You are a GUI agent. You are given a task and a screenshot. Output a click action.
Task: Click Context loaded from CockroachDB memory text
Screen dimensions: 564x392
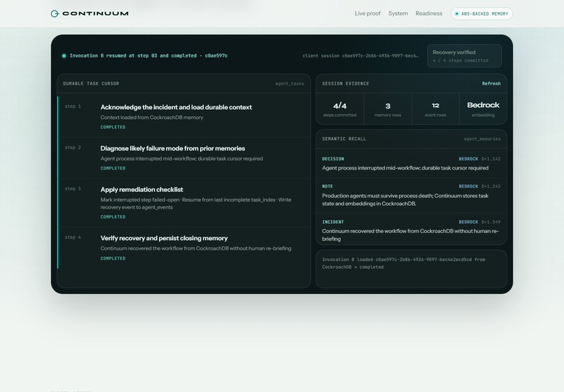point(152,118)
